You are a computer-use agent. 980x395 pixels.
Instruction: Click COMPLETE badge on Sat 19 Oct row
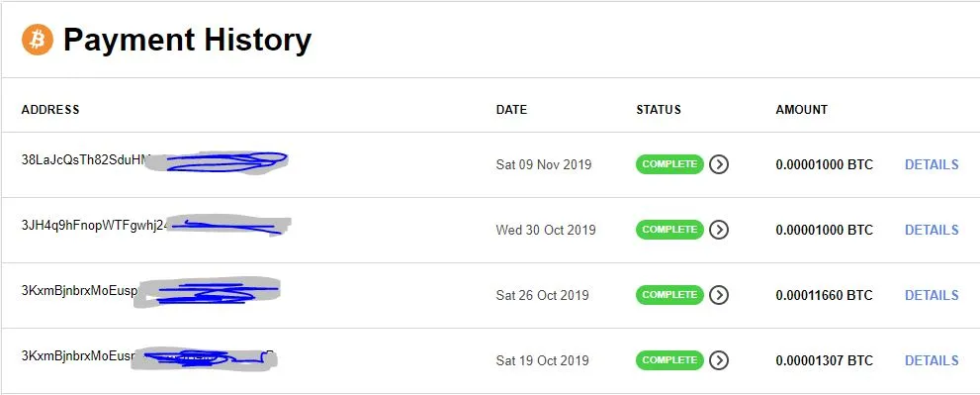coord(669,360)
